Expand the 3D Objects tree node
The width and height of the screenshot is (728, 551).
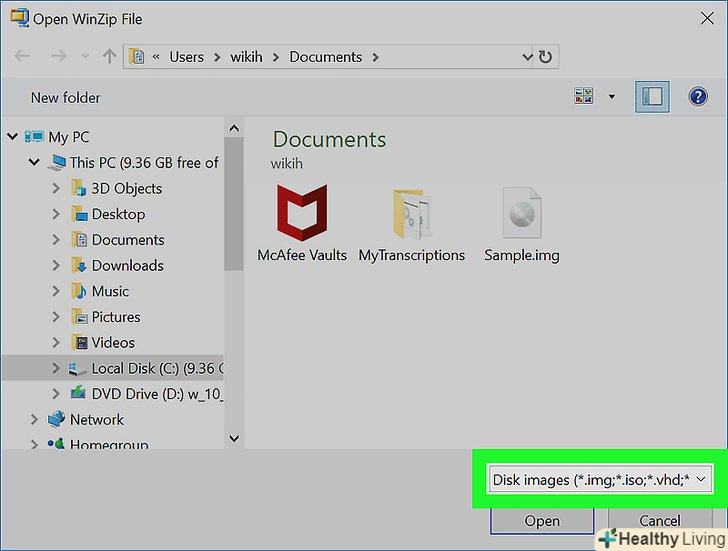pyautogui.click(x=57, y=188)
